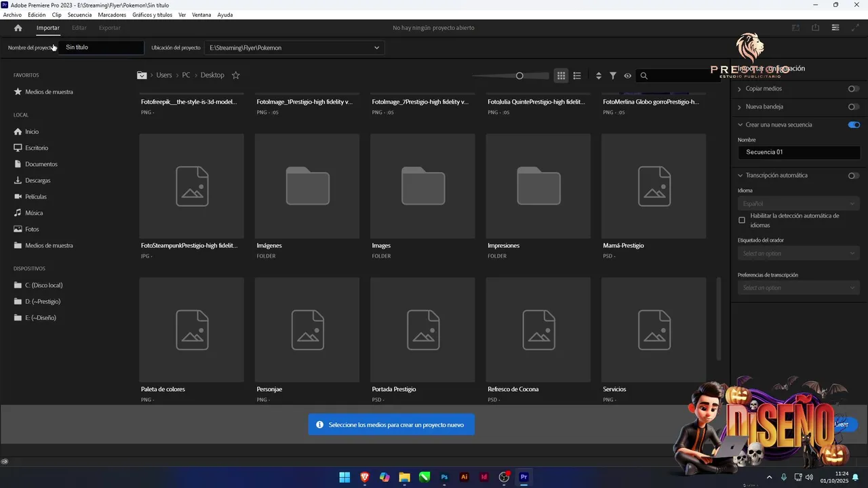Show hidden system tray icons chevron
The width and height of the screenshot is (868, 488).
click(769, 477)
